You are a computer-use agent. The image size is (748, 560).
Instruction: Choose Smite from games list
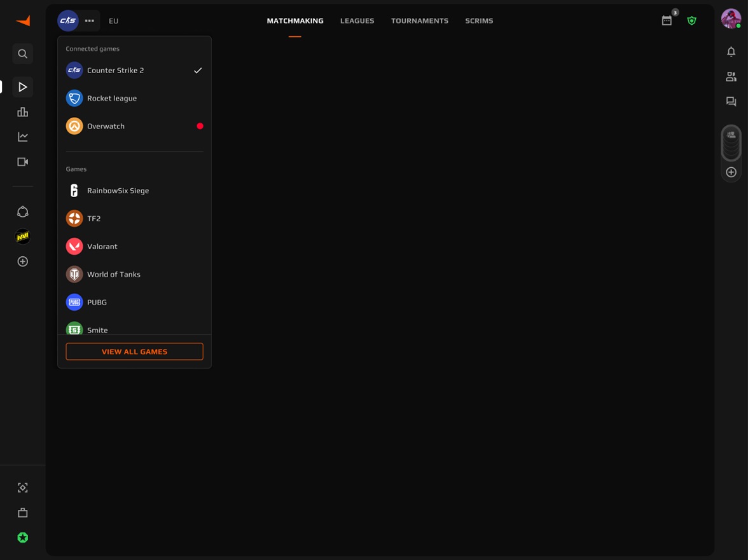(135, 329)
